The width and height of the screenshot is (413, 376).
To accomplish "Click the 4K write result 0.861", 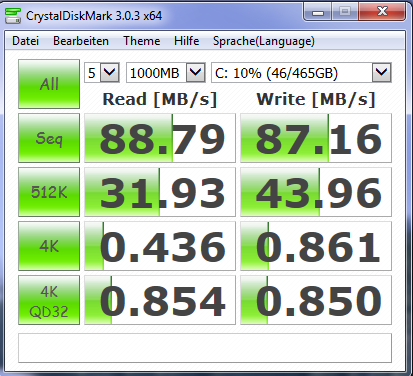I will [x=316, y=246].
